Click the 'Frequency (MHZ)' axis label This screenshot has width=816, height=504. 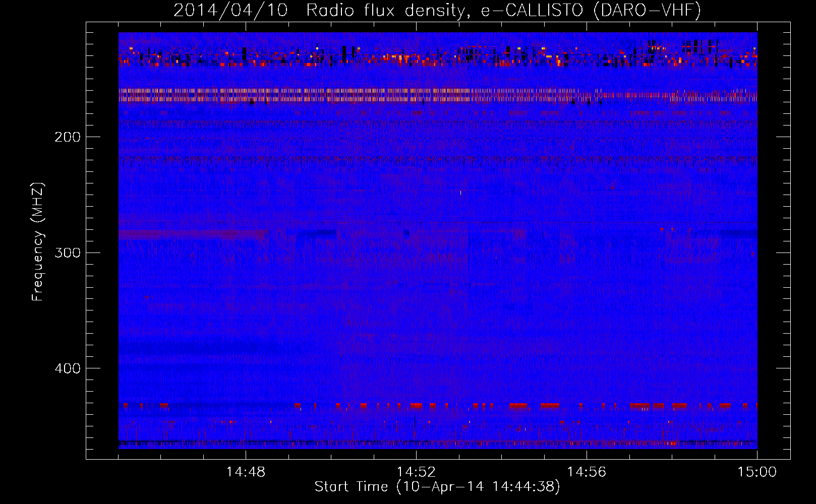tap(38, 242)
